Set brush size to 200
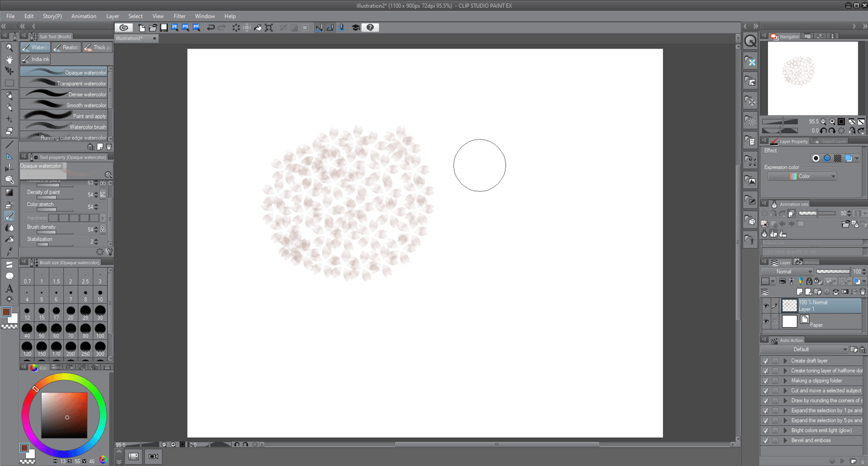The image size is (868, 466). [x=71, y=349]
